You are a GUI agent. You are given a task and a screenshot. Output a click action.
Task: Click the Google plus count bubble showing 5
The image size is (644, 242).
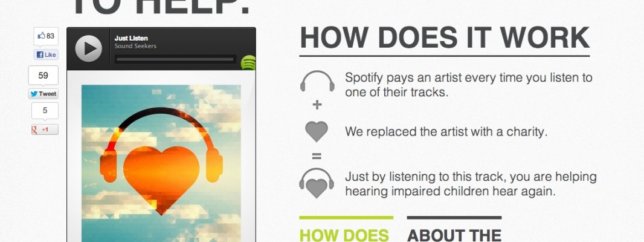(45, 111)
